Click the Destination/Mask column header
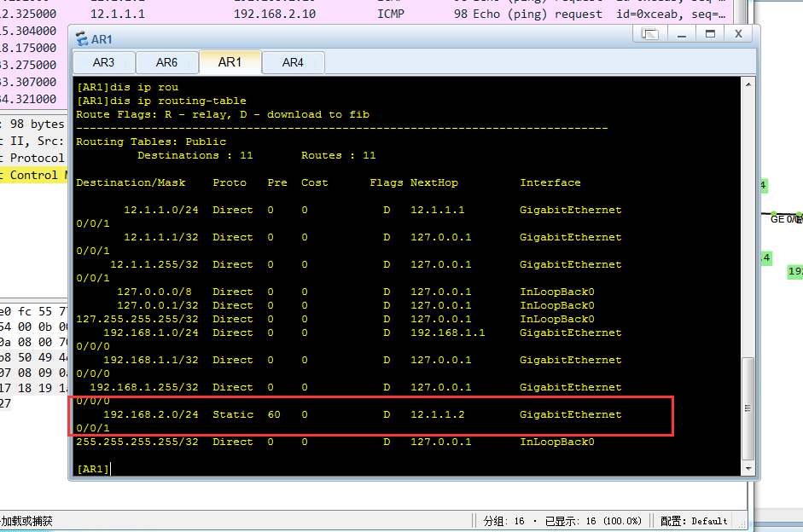Screen dimensions: 803x532 coord(131,182)
